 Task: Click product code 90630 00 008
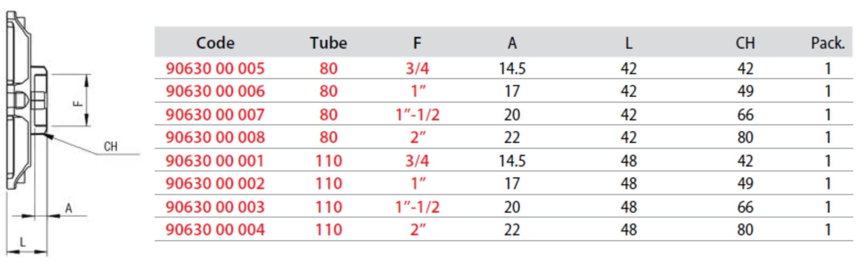[x=215, y=137]
